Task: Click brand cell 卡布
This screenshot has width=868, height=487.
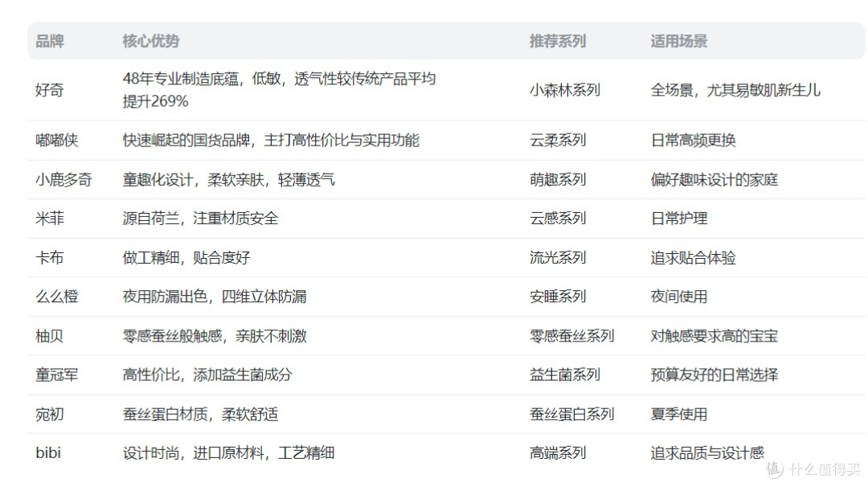Action: [50, 257]
